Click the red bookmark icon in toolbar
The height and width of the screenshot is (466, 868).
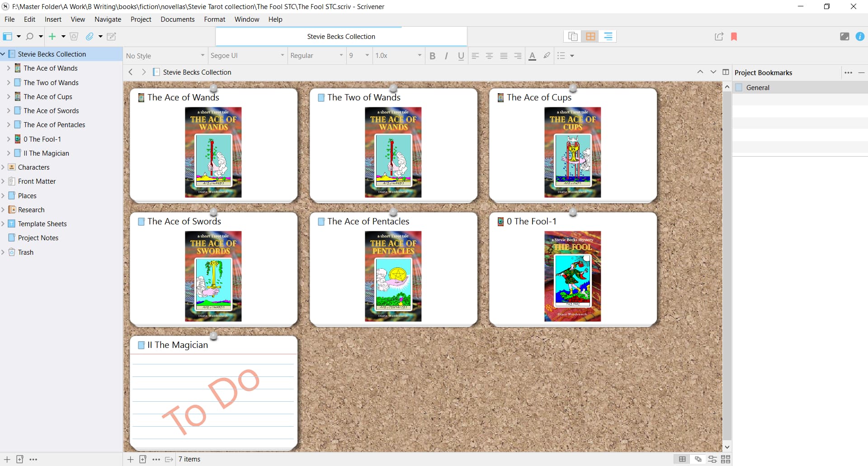click(x=734, y=37)
